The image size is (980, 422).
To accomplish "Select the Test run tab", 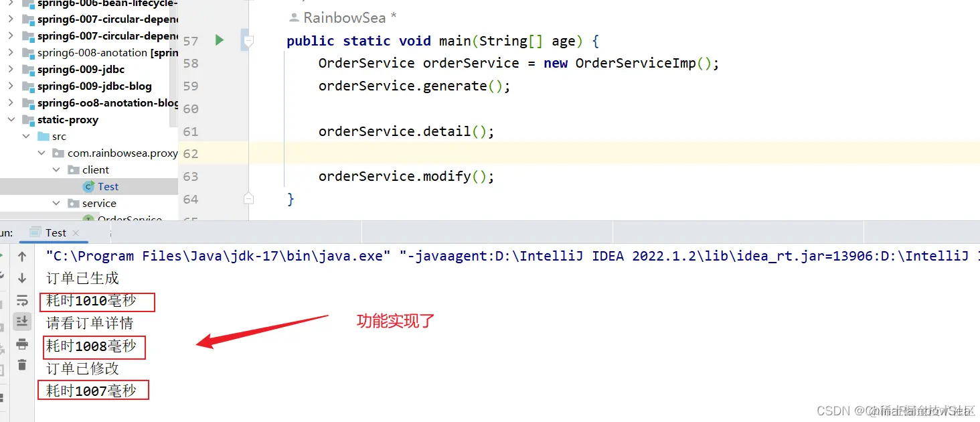I will coord(56,233).
